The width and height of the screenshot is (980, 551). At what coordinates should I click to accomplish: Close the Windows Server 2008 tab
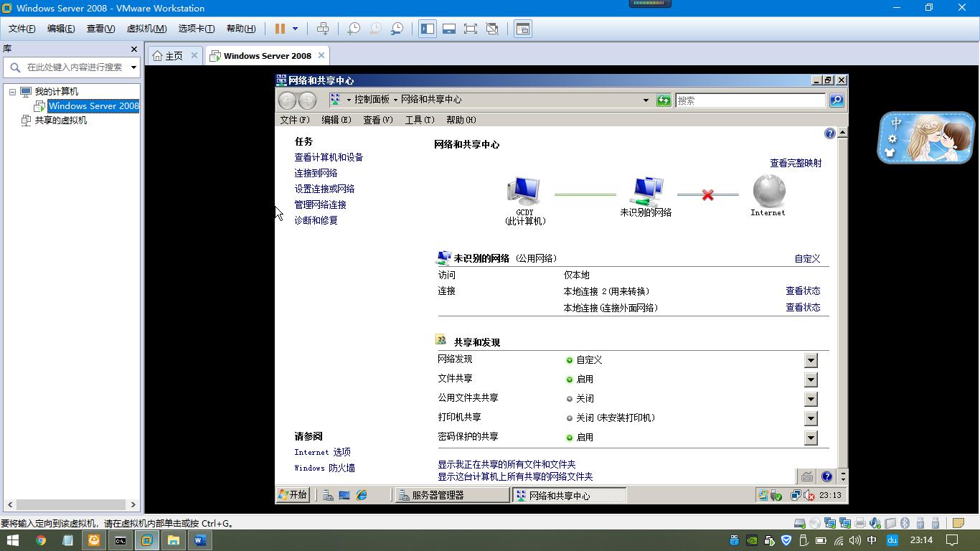321,55
